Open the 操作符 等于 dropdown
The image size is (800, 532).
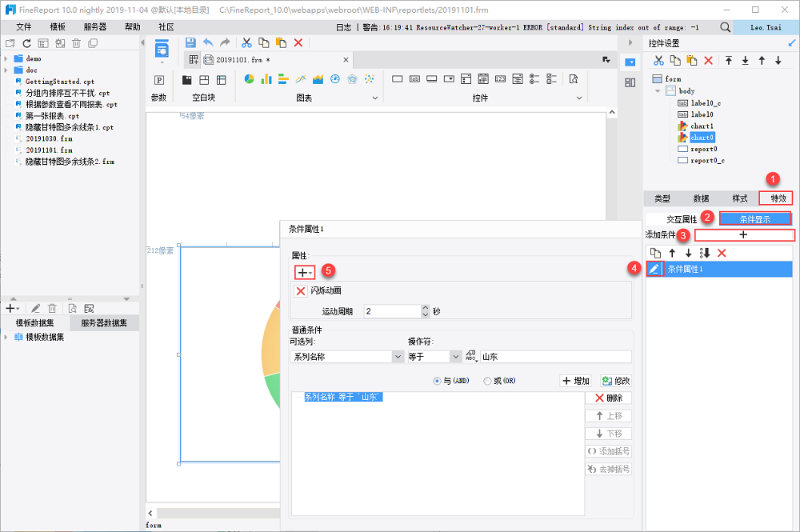tap(456, 357)
